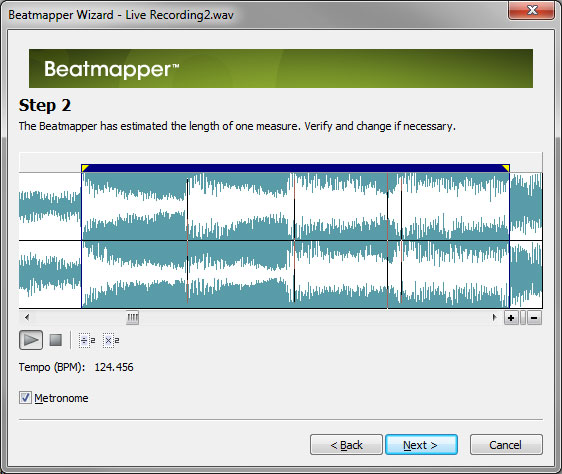Stop playback of the measure
The image size is (562, 474).
click(56, 340)
